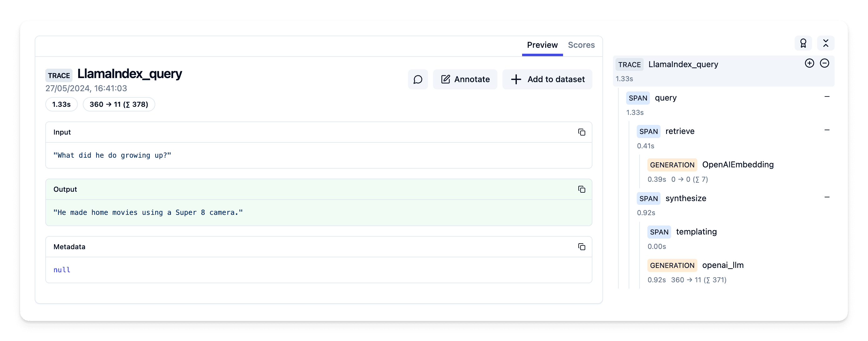Select the openai_llm generation item
The width and height of the screenshot is (868, 341).
click(x=722, y=265)
